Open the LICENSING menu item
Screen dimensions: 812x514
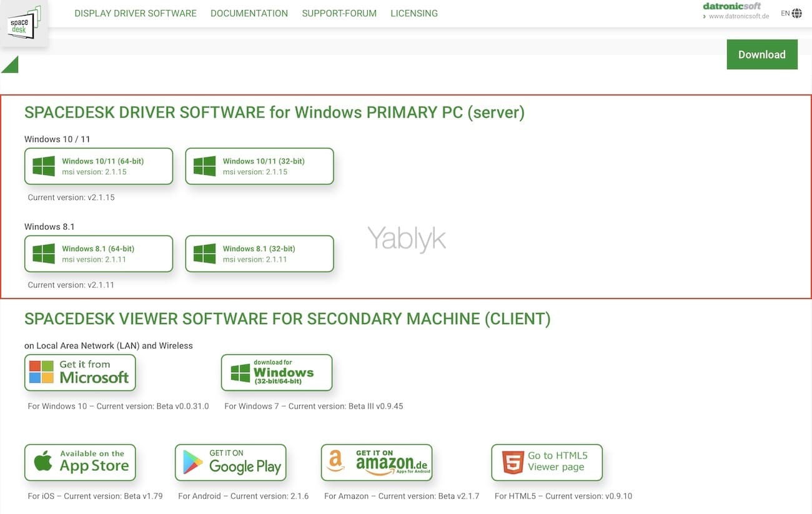pos(413,13)
